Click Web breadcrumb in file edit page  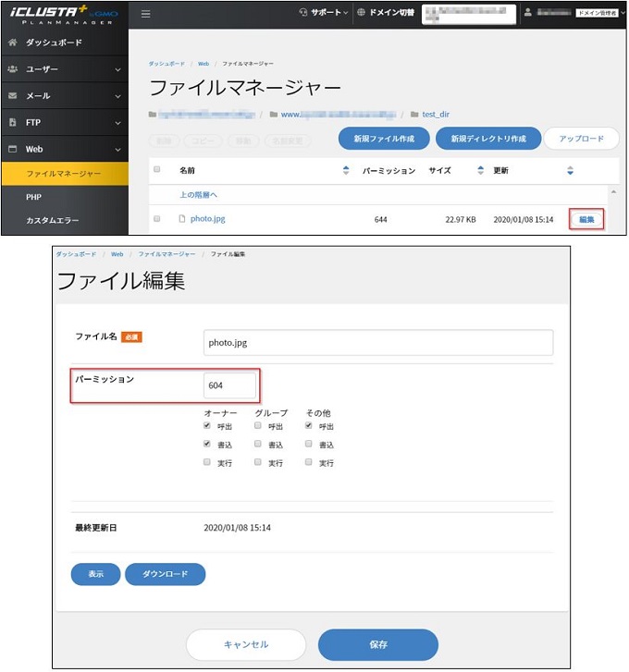click(117, 254)
